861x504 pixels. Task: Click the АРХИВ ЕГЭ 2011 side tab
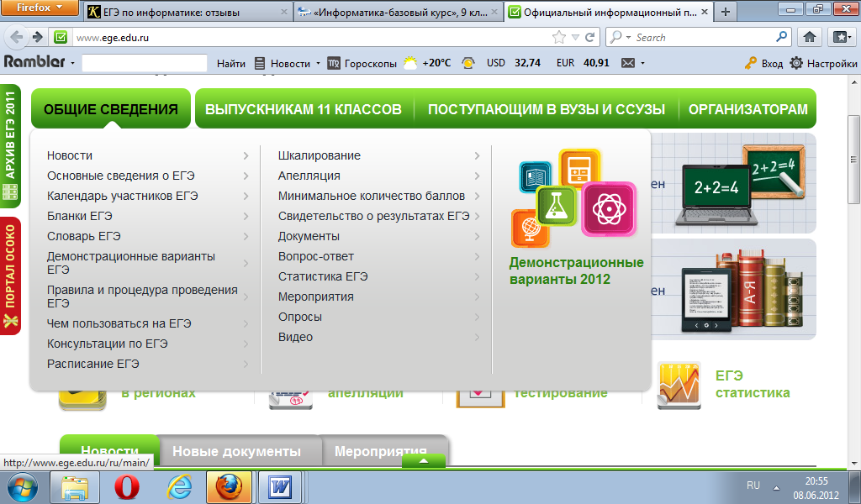pos(10,146)
